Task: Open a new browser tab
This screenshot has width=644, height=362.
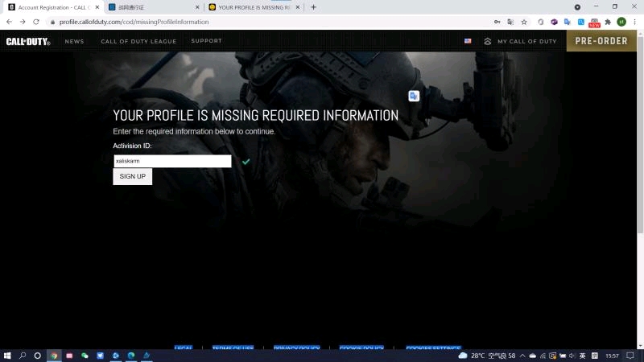Action: pos(313,7)
